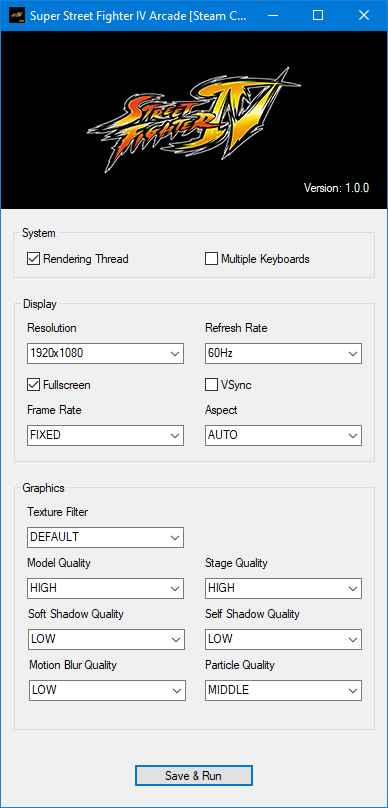The width and height of the screenshot is (388, 808).
Task: Expand the Soft Shadow Quality dropdown
Action: [x=106, y=639]
